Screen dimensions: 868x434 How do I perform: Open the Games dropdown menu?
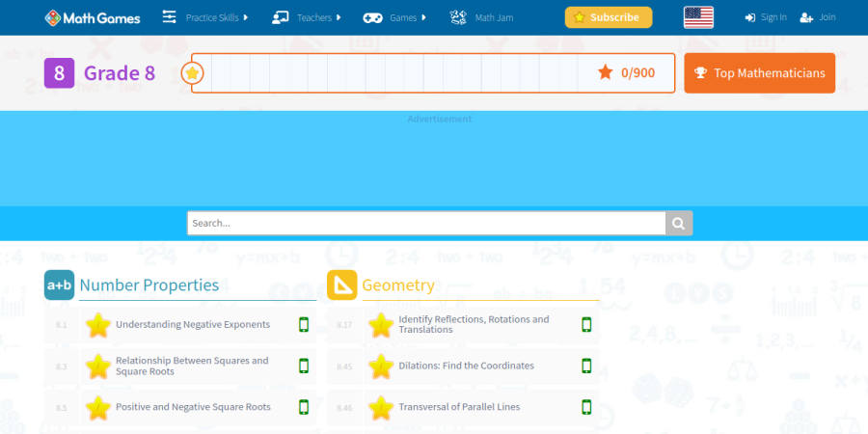[x=408, y=17]
